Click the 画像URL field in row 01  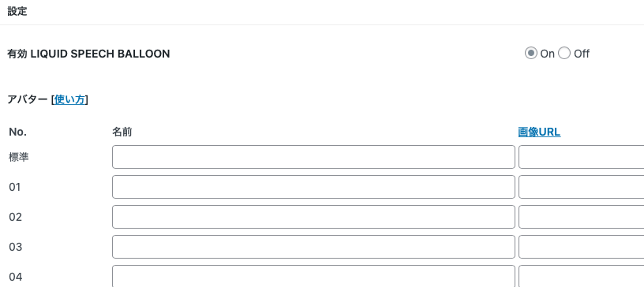581,187
